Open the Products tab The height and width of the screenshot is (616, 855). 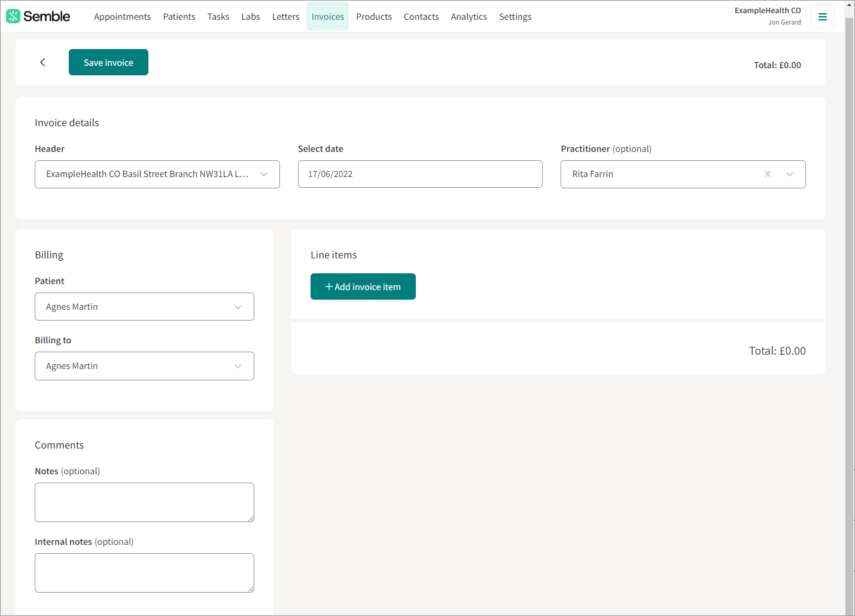(374, 17)
